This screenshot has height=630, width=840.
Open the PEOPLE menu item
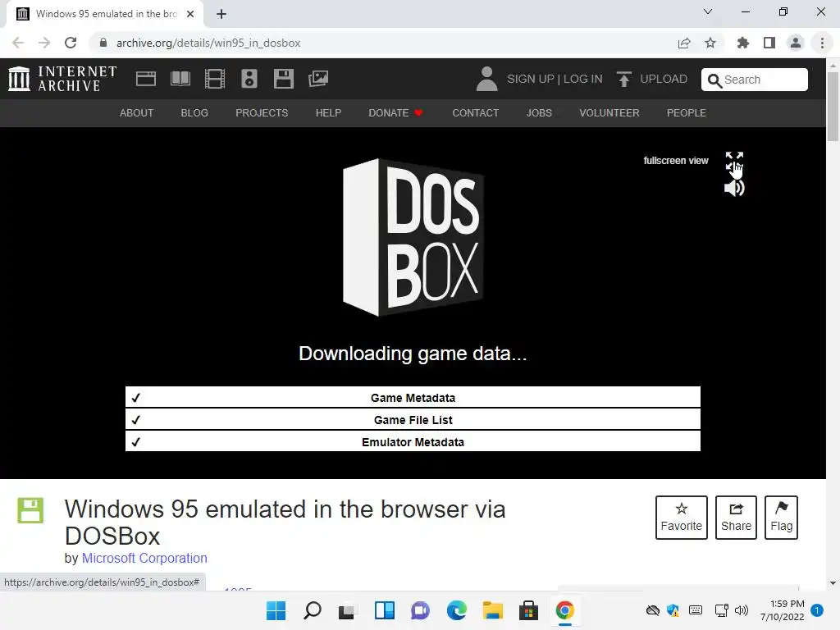(686, 113)
